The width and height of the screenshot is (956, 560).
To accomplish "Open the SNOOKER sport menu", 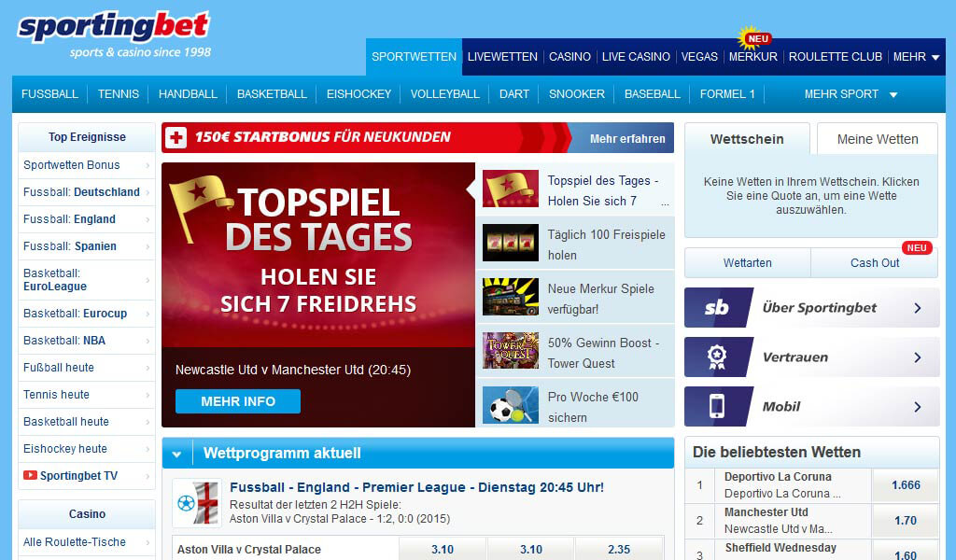I will point(577,94).
